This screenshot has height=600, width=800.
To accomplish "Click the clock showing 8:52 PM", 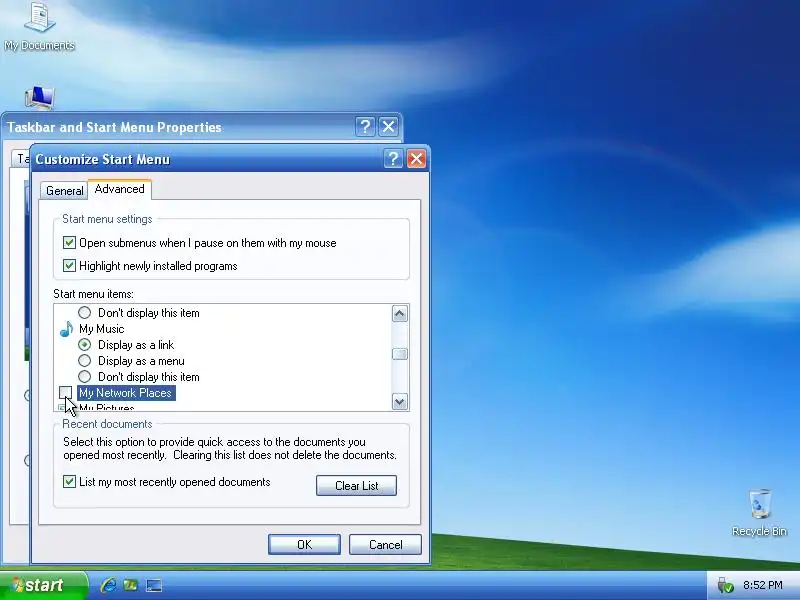I will coord(762,585).
